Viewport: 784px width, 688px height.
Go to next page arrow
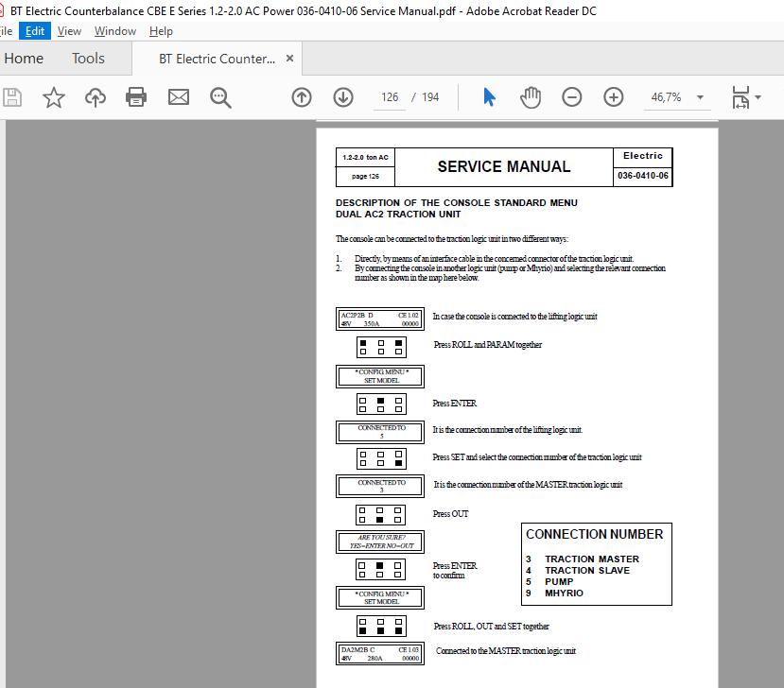[343, 97]
